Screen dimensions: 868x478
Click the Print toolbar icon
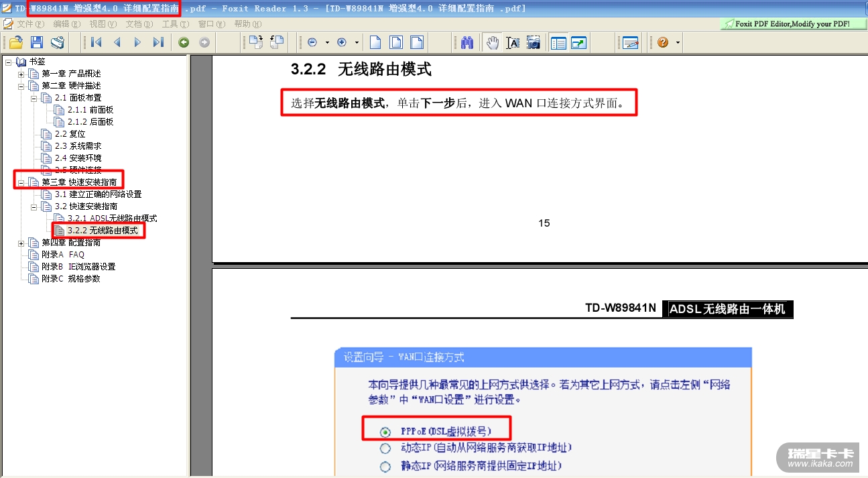58,42
